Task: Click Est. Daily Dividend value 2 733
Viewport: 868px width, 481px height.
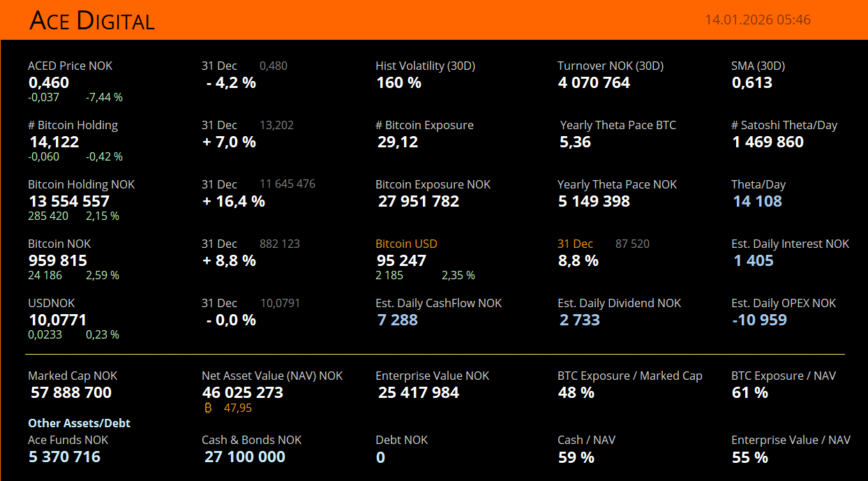Action: (x=580, y=320)
